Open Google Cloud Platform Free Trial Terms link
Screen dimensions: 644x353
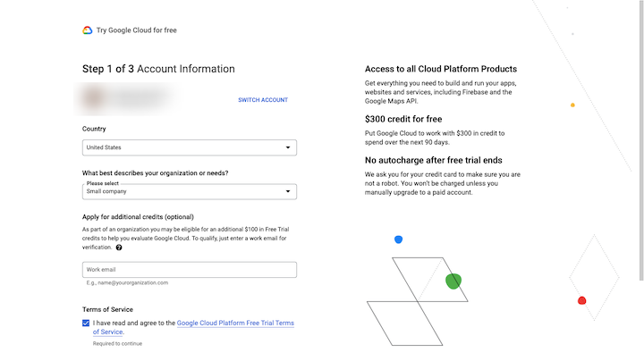[235, 323]
